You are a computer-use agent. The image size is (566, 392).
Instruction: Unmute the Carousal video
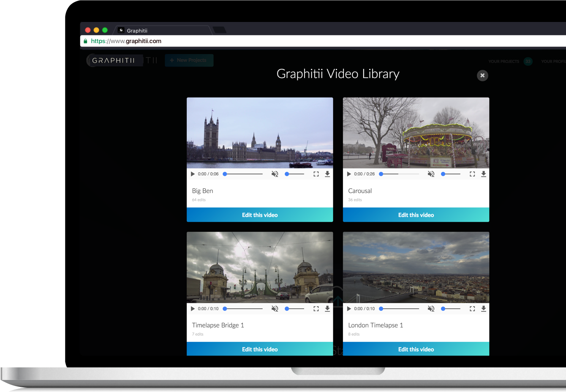pyautogui.click(x=431, y=174)
